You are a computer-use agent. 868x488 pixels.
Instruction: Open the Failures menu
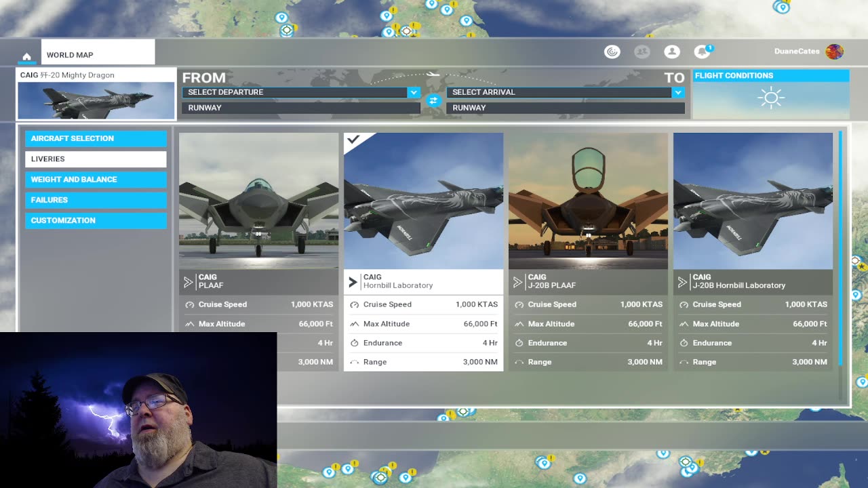(96, 200)
